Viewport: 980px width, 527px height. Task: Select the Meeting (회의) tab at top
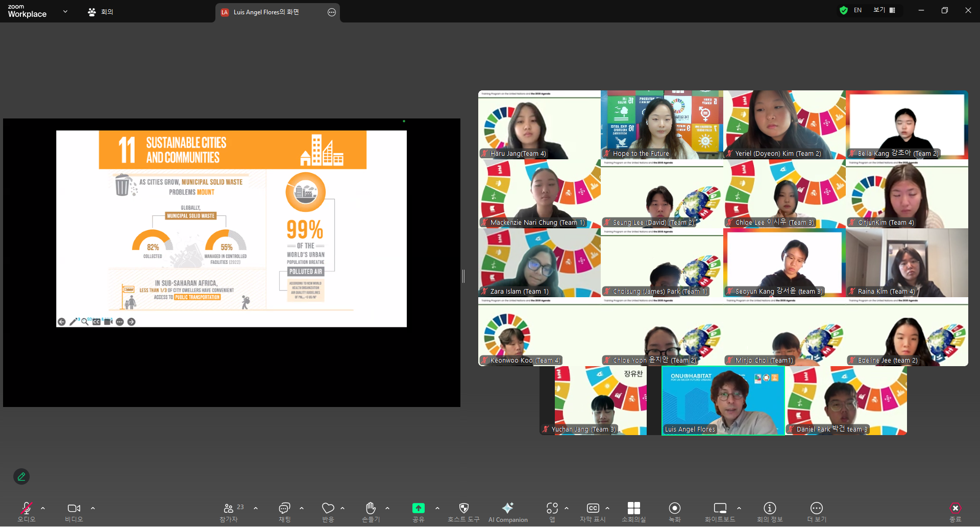pos(101,12)
